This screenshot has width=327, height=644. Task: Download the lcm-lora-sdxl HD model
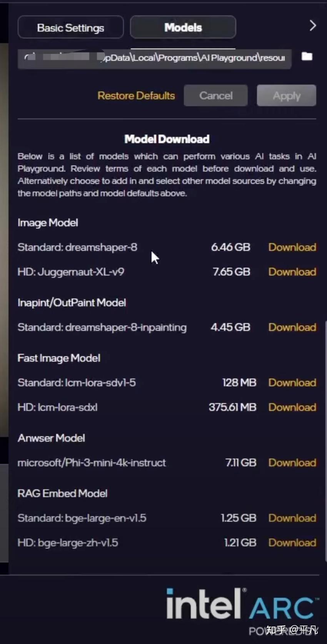pos(292,407)
